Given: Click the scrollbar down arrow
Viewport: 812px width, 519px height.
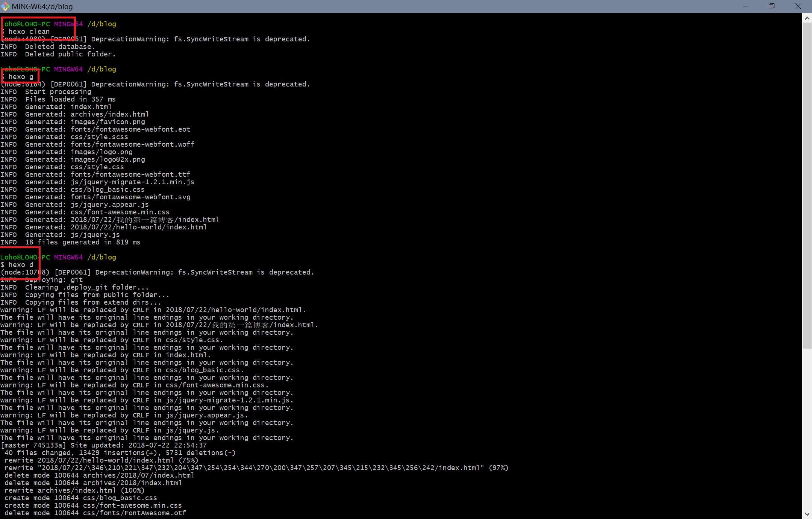Looking at the screenshot, I should (x=807, y=514).
